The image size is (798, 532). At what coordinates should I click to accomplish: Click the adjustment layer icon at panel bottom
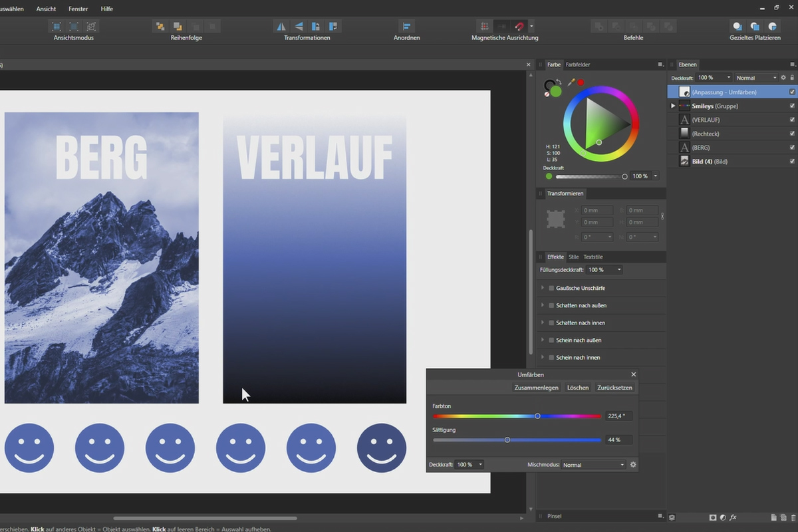pos(723,517)
